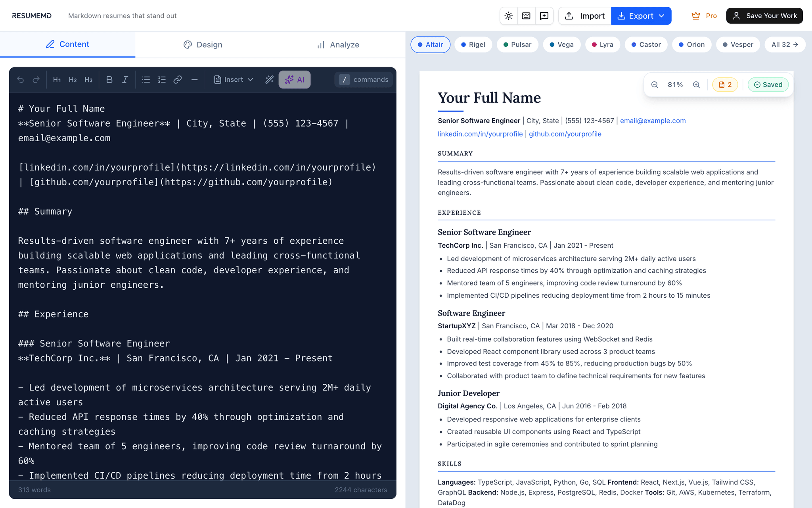Screen dimensions: 812x508
Task: Click the Pro upgrade link
Action: [x=704, y=16]
